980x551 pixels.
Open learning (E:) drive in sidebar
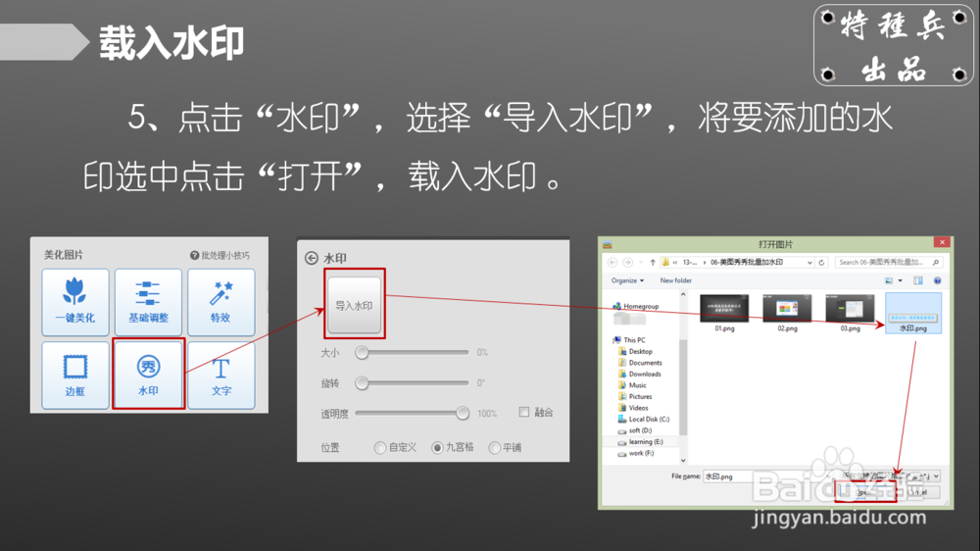640,441
